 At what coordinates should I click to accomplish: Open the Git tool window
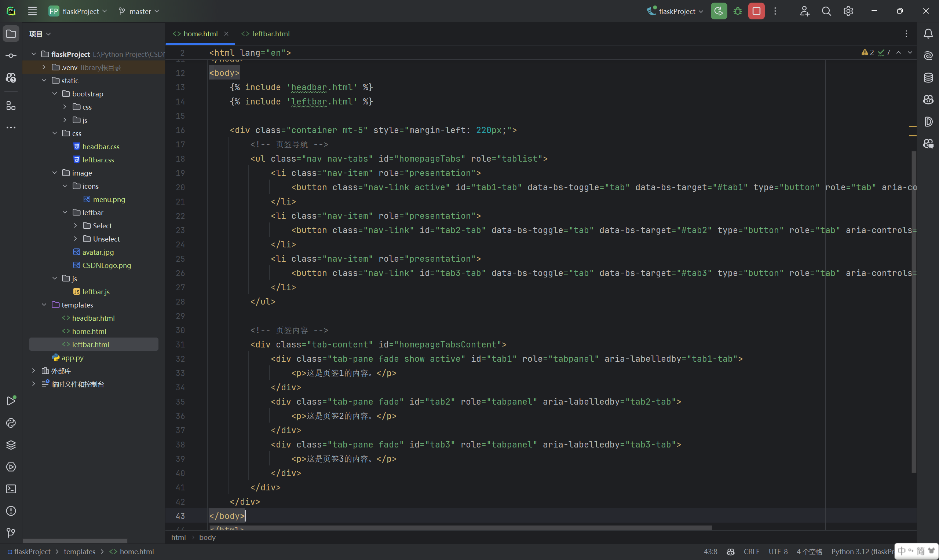pos(11,533)
